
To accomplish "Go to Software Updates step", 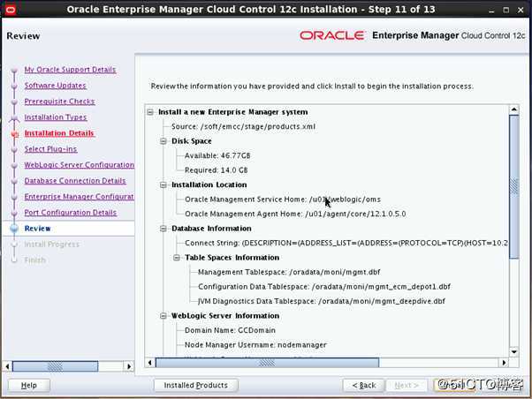I will (55, 86).
